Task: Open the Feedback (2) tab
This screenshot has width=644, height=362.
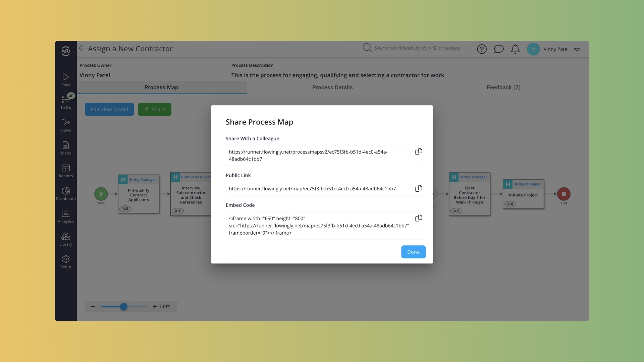Action: pyautogui.click(x=503, y=87)
